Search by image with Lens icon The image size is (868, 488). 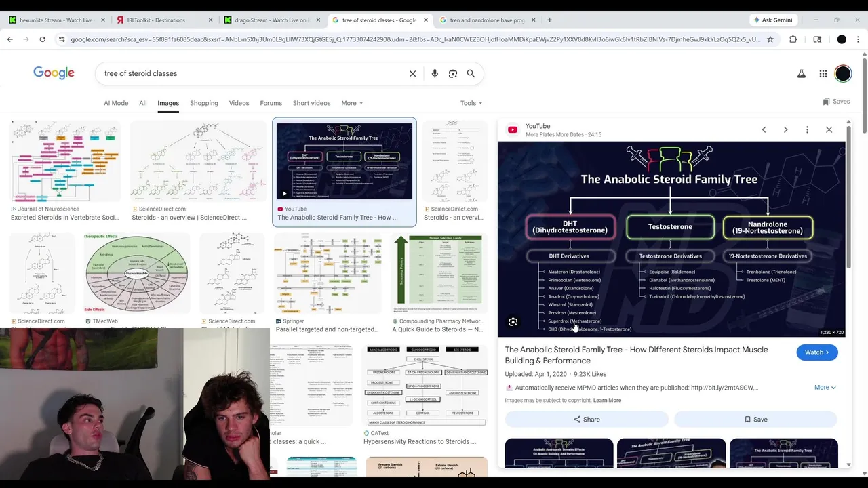[x=453, y=73]
